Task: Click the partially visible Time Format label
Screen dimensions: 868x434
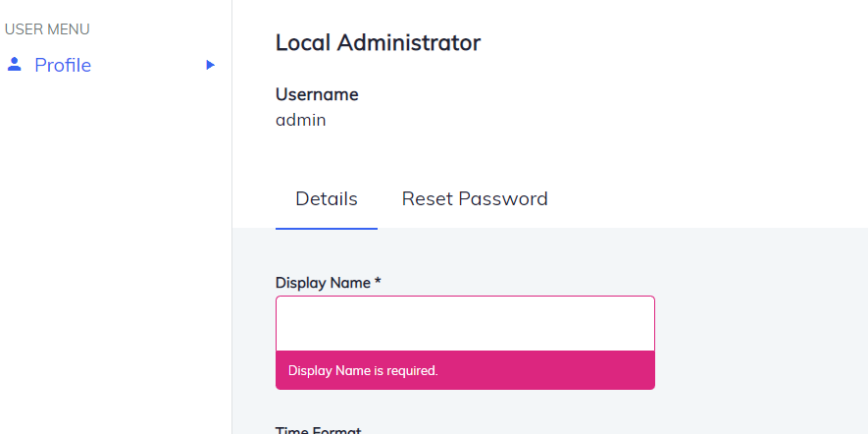Action: (319, 430)
